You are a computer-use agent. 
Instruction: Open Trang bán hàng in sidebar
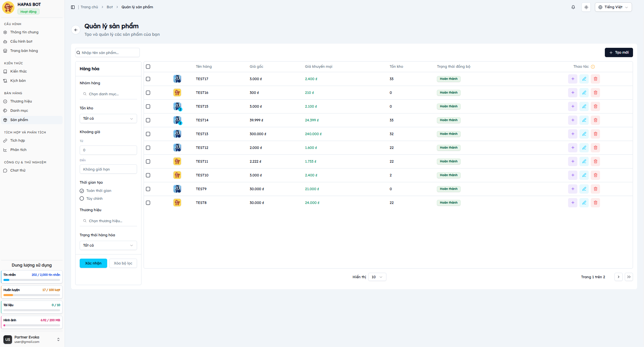24,51
